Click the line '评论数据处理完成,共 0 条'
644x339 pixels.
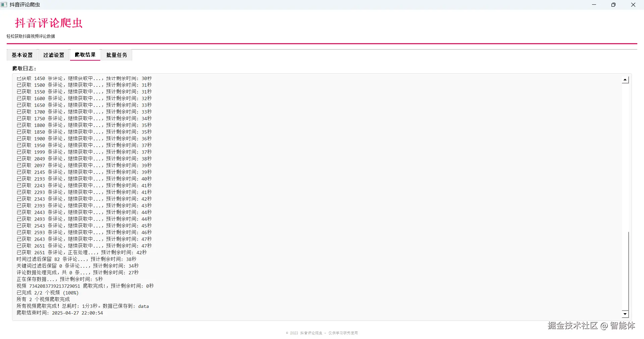pyautogui.click(x=77, y=273)
